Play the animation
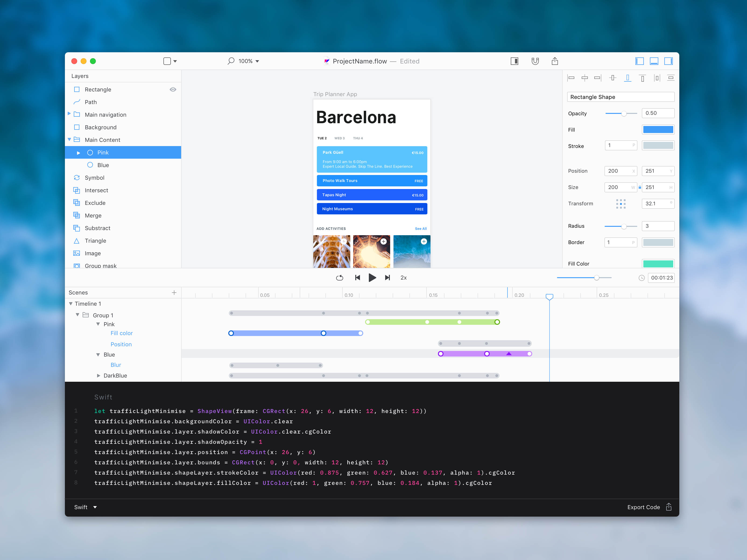This screenshot has width=747, height=560. pos(372,277)
